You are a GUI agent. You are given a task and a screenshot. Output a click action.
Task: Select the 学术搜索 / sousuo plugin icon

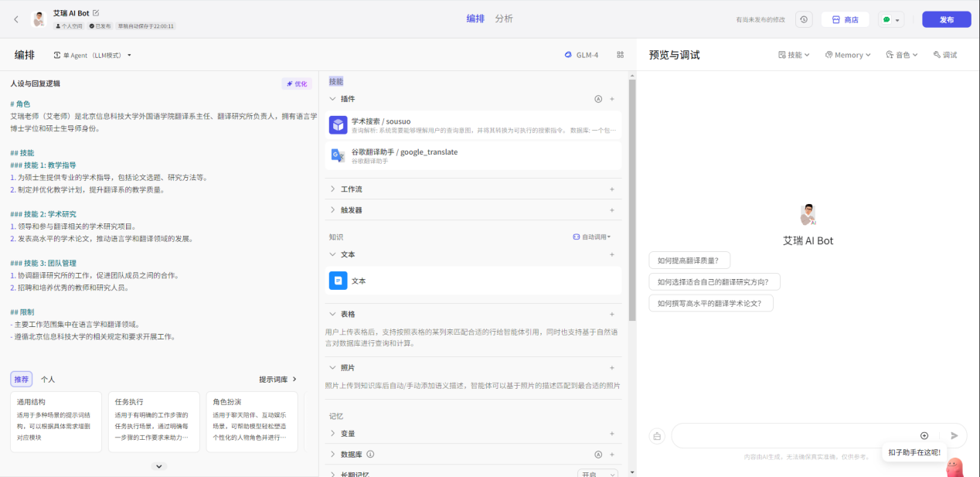339,125
